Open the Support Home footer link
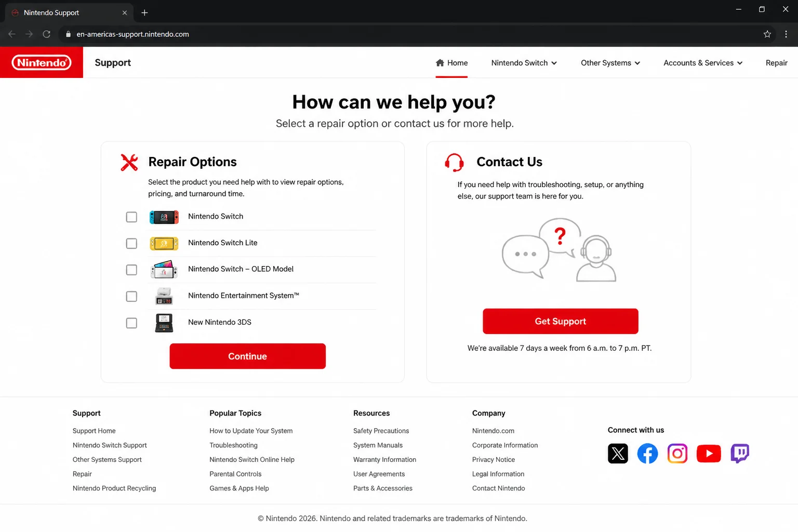798x532 pixels. [x=94, y=431]
